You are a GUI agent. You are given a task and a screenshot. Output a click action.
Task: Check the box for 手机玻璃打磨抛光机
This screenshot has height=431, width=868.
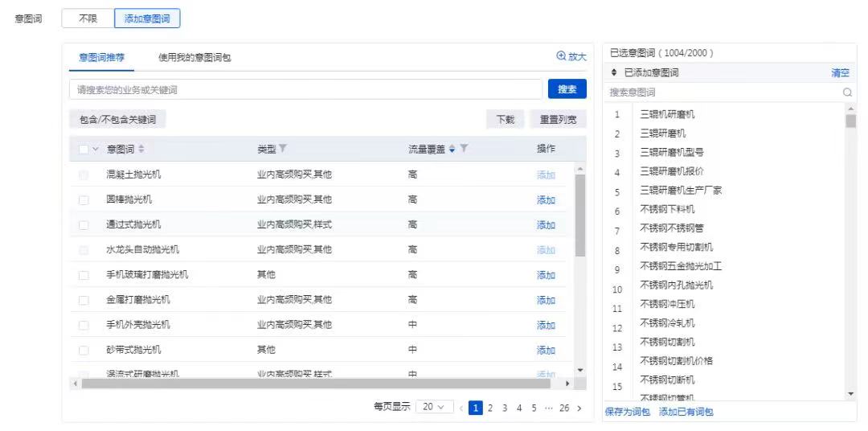(84, 275)
